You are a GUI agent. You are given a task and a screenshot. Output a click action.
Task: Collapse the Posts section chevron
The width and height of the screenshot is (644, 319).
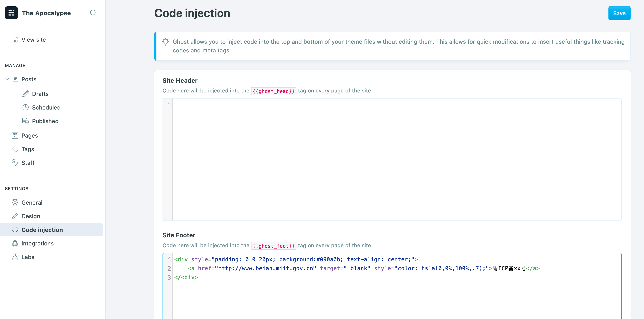(x=7, y=79)
